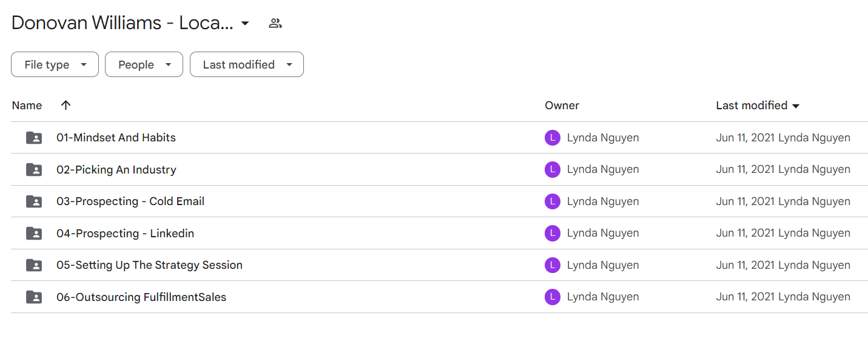The width and height of the screenshot is (868, 358).
Task: Click the folder icon for 02-Picking An Industry
Action: coord(34,170)
